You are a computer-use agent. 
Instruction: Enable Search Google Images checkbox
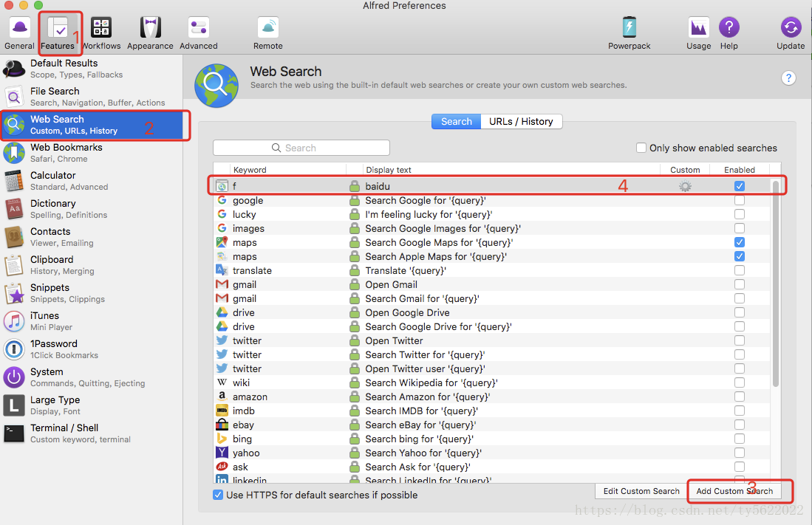[x=740, y=228]
